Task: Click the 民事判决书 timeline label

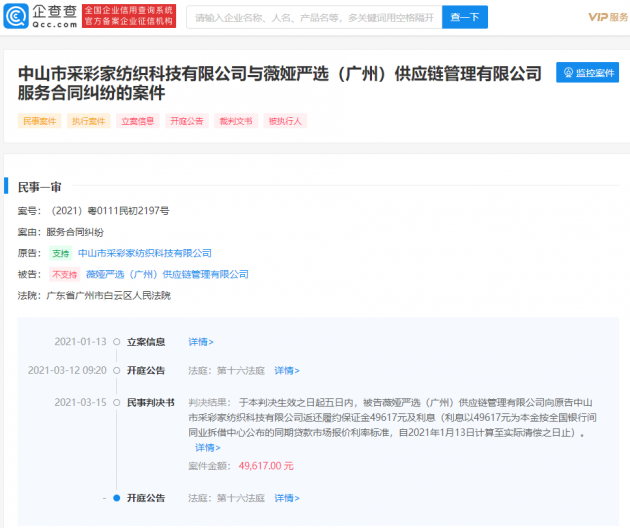Action: [x=151, y=402]
